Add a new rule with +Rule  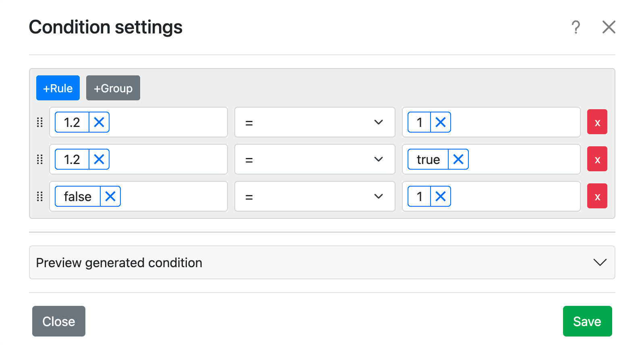(x=58, y=88)
